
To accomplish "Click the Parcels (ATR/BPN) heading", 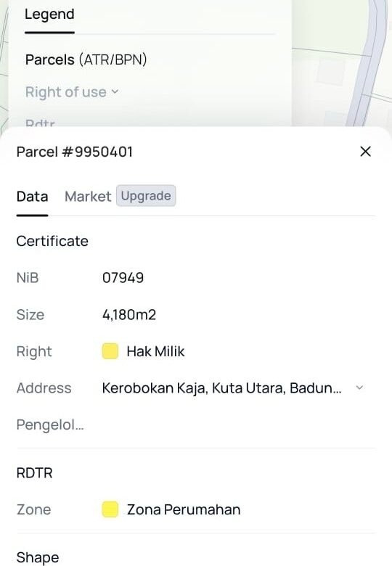I will [x=86, y=60].
